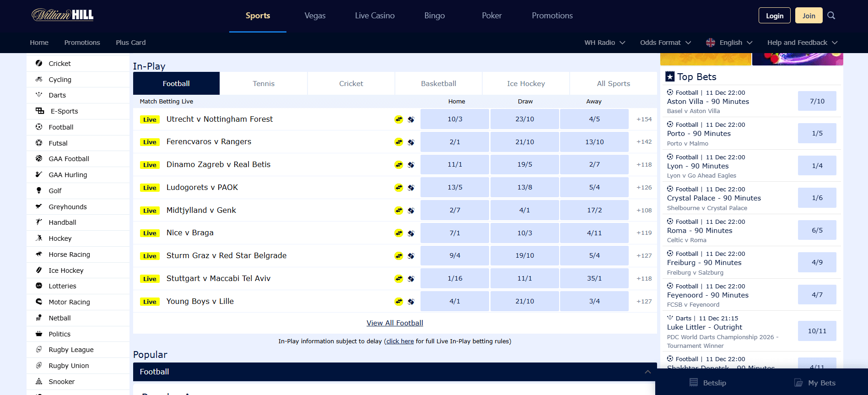The width and height of the screenshot is (868, 395).
Task: Collapse the Popular Football section
Action: coord(647,372)
